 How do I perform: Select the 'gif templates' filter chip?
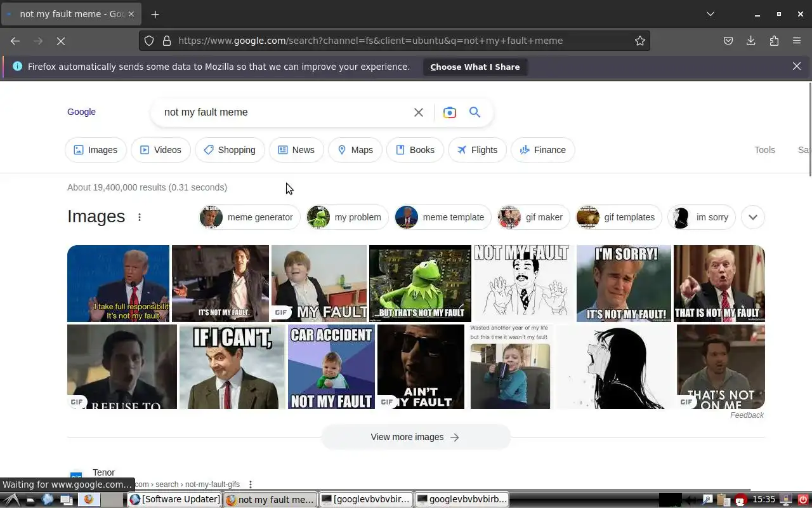(619, 217)
